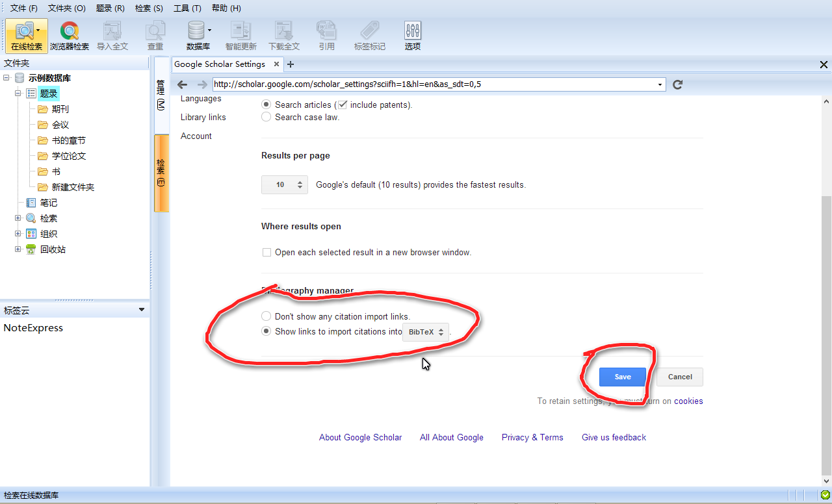Select Show links to import citations option
This screenshot has width=832, height=504.
point(266,331)
